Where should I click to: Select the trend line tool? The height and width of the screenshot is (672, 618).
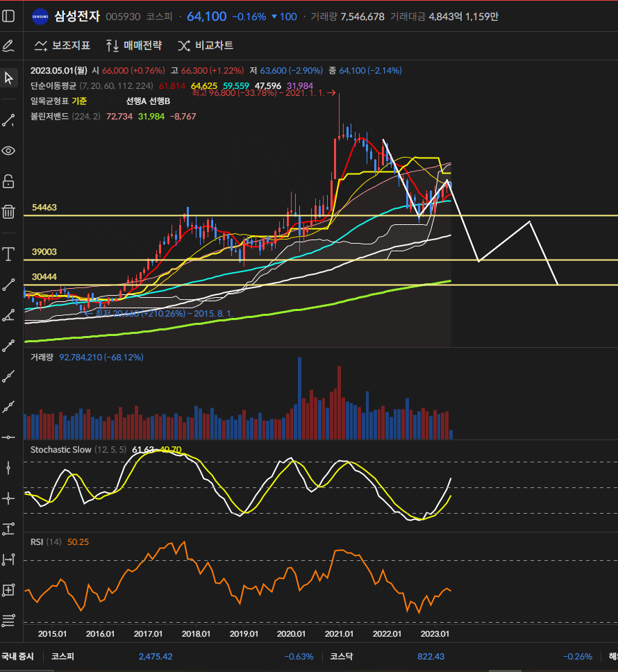pyautogui.click(x=8, y=285)
